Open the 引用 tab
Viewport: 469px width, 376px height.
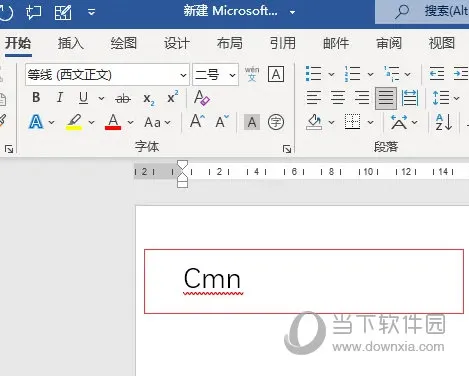point(283,43)
